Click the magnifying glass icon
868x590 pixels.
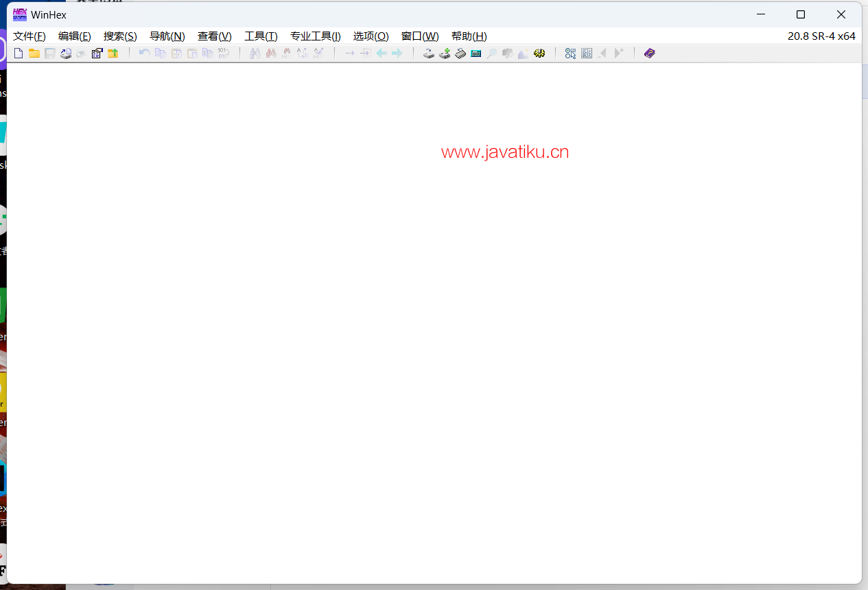pyautogui.click(x=492, y=53)
